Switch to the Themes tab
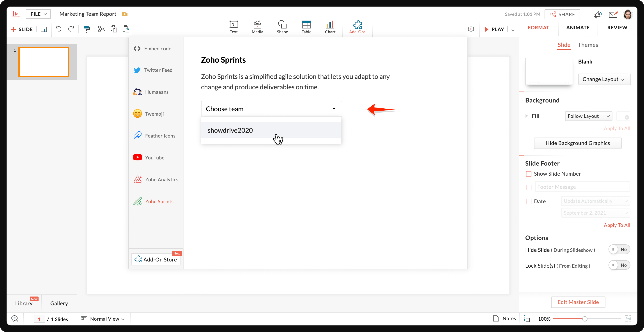This screenshot has width=644, height=332. click(x=587, y=45)
